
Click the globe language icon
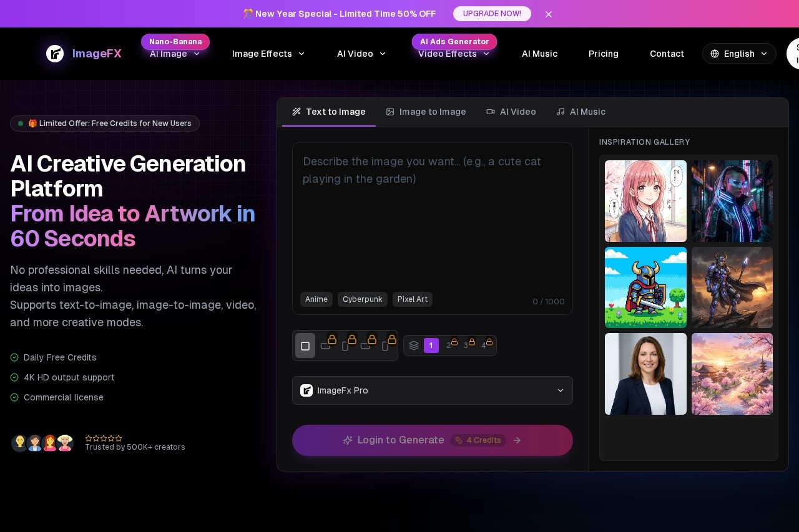click(x=715, y=54)
